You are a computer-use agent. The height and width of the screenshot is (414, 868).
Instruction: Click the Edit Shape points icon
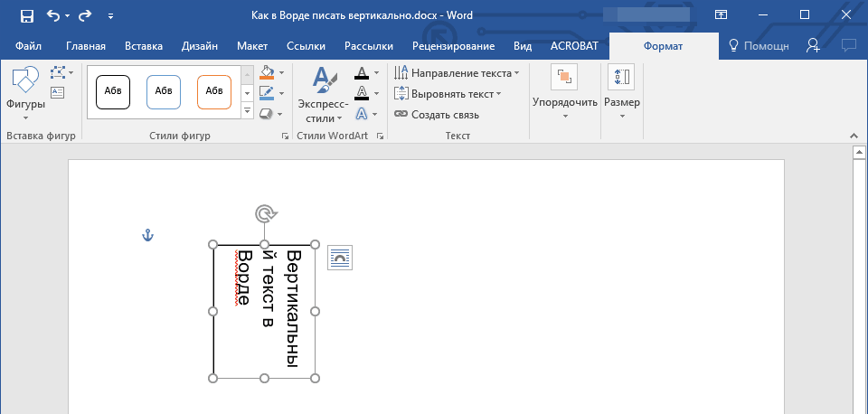click(58, 72)
